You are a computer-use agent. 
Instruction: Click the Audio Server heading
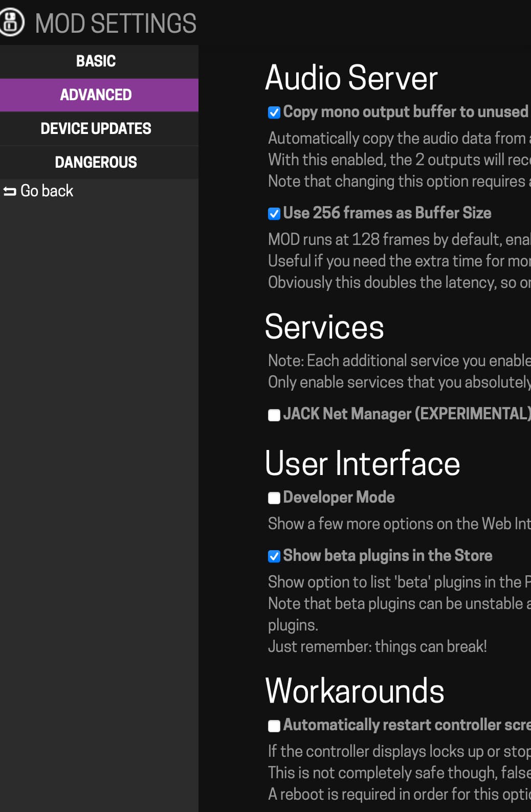coord(351,78)
